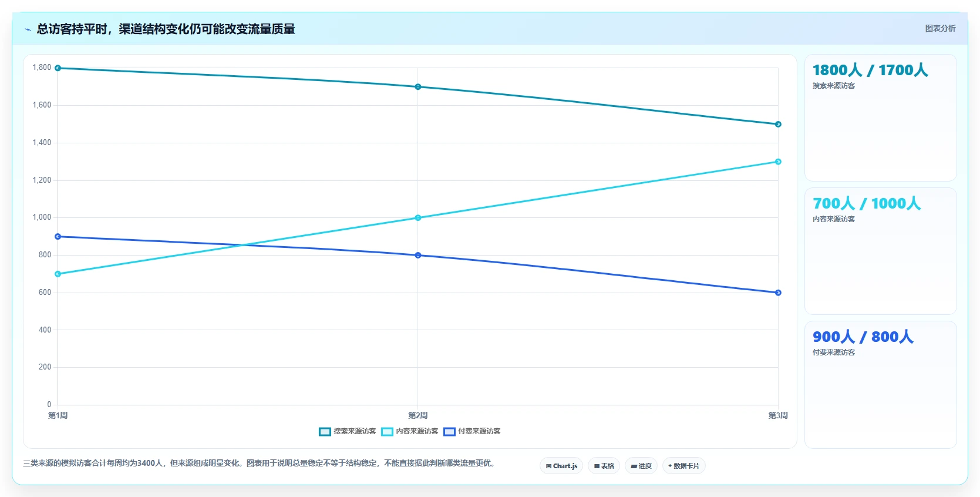Select the 搜索来源访客 point at 第1周 (1800)
980x497 pixels.
tap(58, 68)
